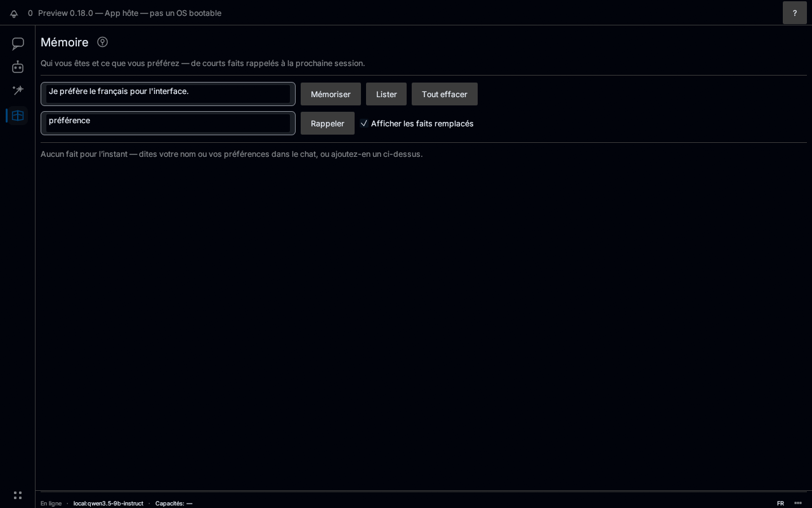Image resolution: width=812 pixels, height=508 pixels.
Task: Click the Rappeler button
Action: point(327,123)
